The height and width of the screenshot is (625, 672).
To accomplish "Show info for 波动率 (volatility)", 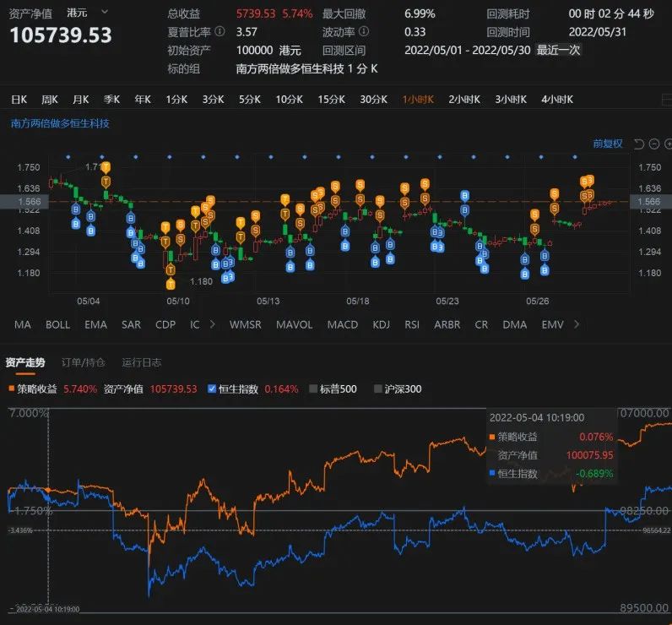I will pos(363,31).
